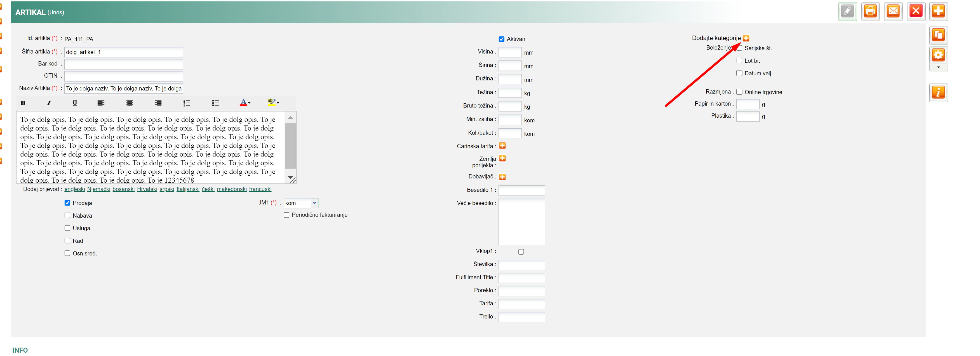Viewport: 980px width, 356px height.
Task: Add engleski translation link
Action: coord(75,189)
